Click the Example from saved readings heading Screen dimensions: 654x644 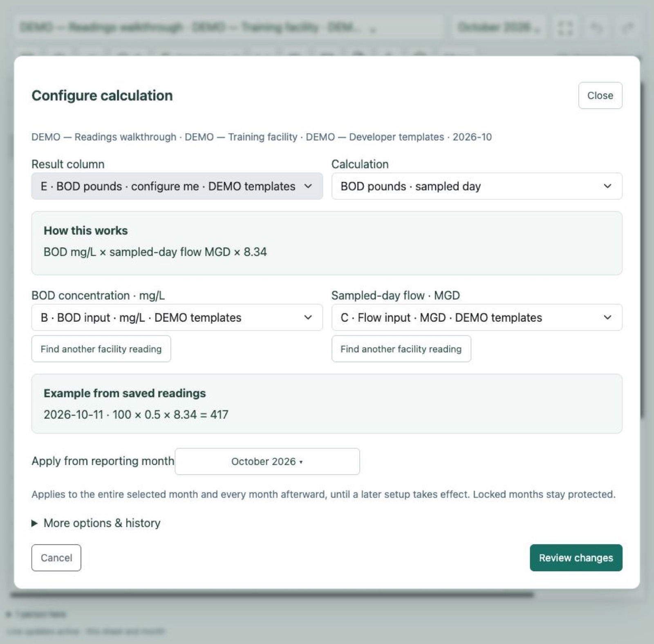125,393
